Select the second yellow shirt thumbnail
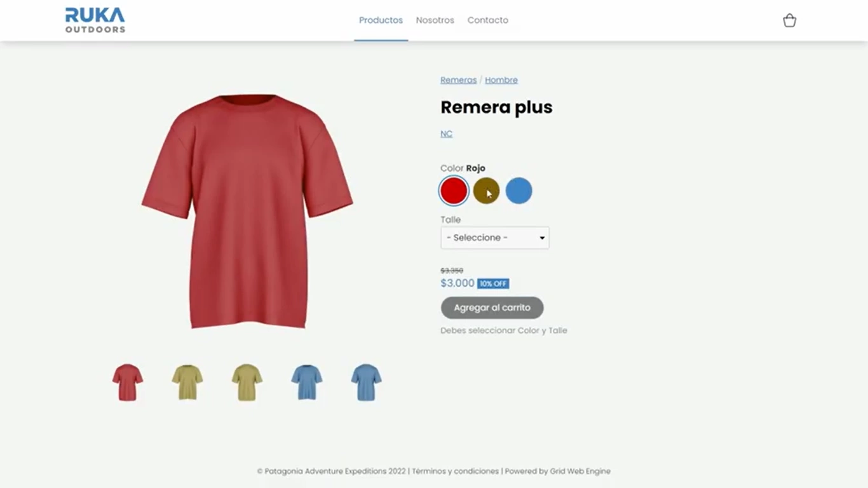The width and height of the screenshot is (868, 488). (247, 382)
